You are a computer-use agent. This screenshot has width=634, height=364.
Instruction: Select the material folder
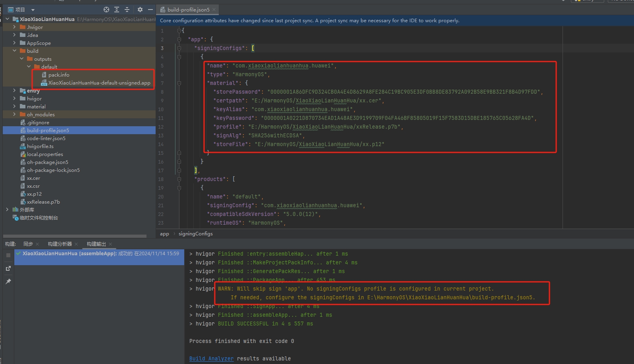[36, 106]
